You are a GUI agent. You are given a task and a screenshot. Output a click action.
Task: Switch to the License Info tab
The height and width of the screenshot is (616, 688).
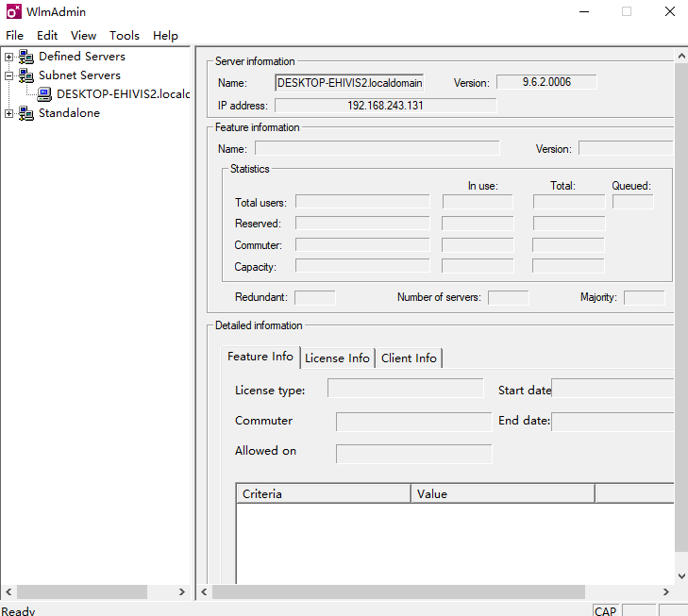[337, 358]
